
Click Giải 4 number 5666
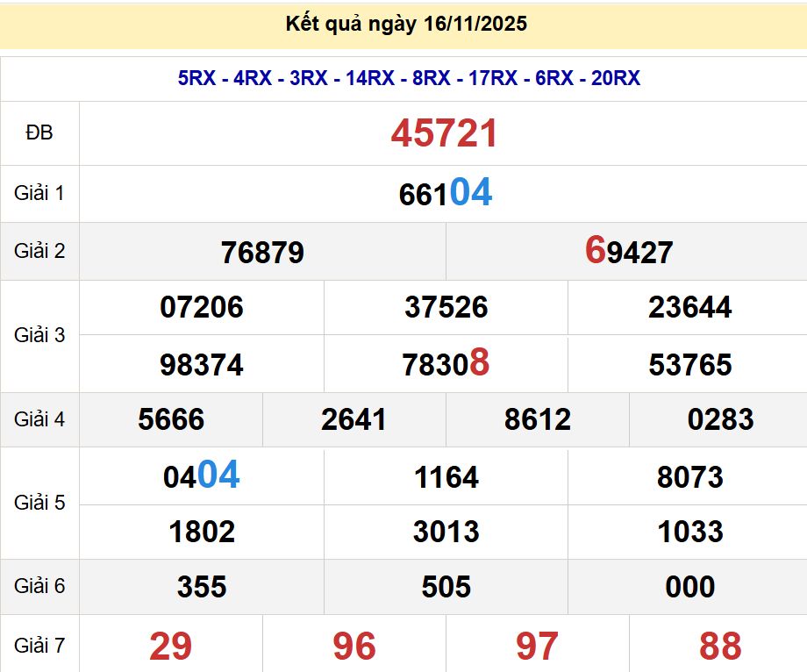[171, 419]
